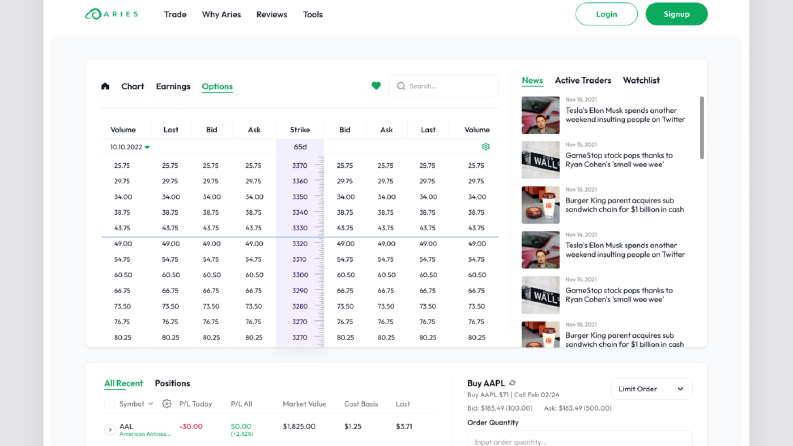Expand the AAL row chevron
This screenshot has width=793, height=446.
(x=110, y=429)
